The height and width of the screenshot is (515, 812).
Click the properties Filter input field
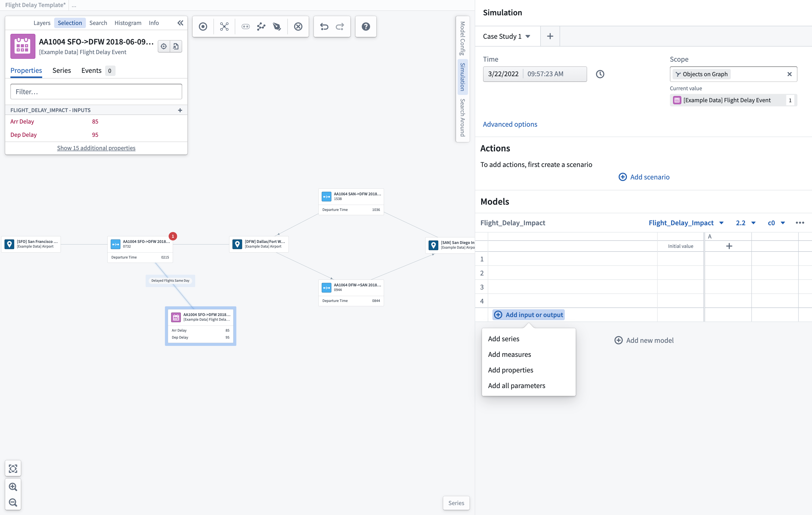[96, 92]
